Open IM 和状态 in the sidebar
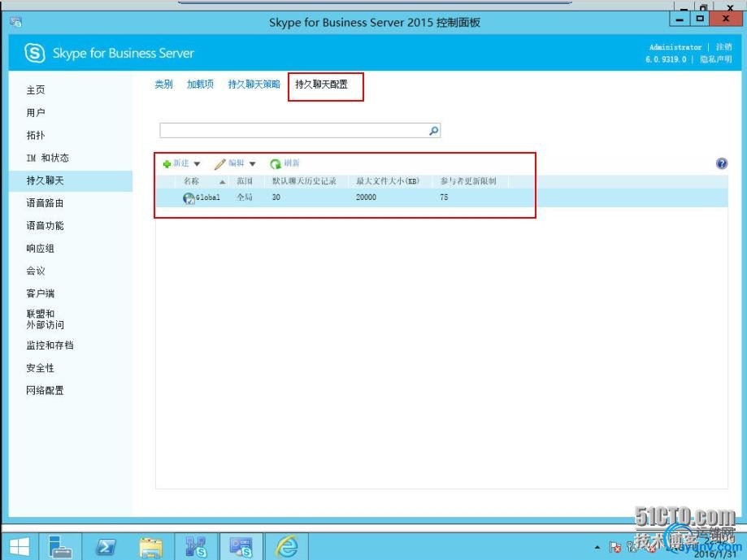Screen dimensions: 747x560 click(48, 158)
